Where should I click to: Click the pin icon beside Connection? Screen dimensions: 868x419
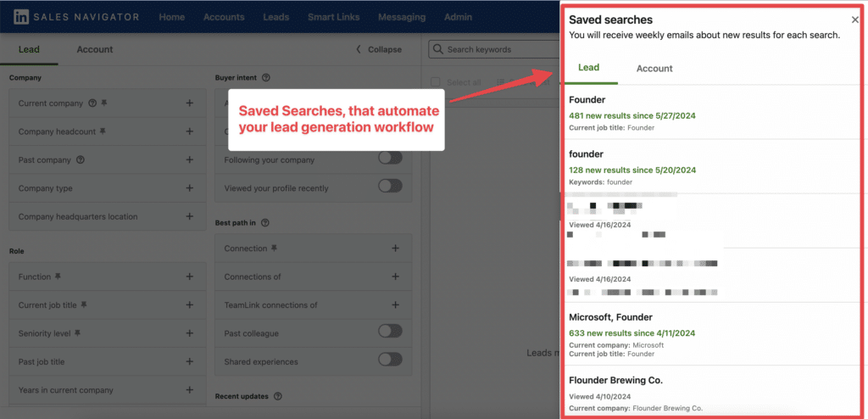coord(274,249)
